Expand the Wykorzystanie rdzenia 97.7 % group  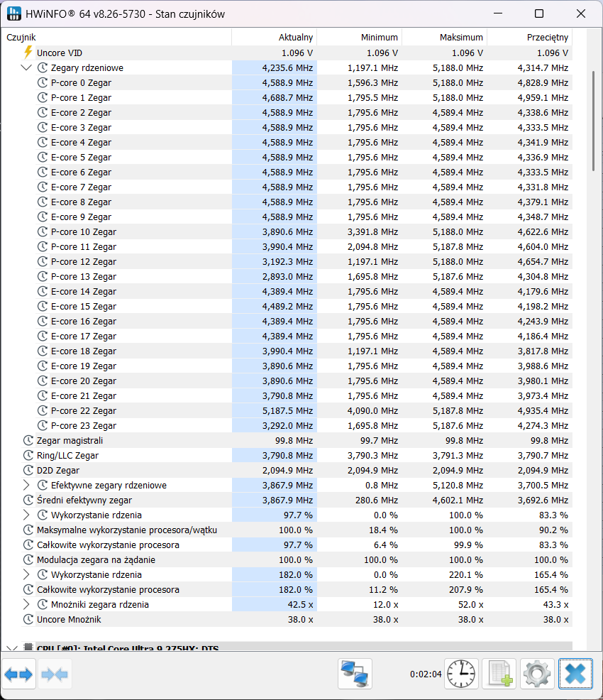click(26, 515)
